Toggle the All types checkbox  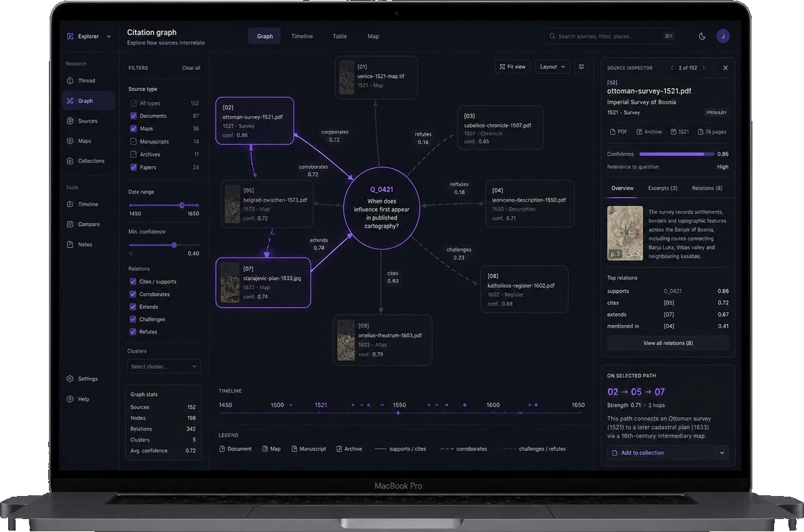click(133, 103)
